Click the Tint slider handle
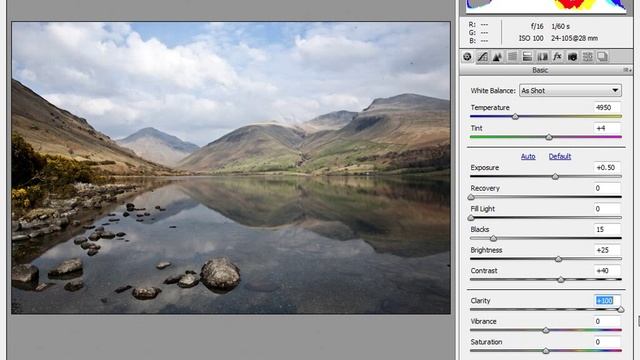This screenshot has height=360, width=640. [549, 137]
